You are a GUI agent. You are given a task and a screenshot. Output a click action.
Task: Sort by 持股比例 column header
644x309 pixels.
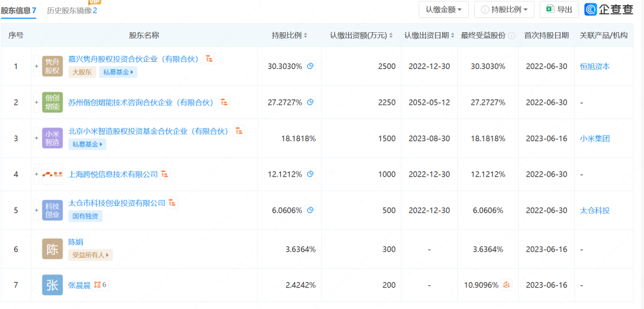[289, 36]
